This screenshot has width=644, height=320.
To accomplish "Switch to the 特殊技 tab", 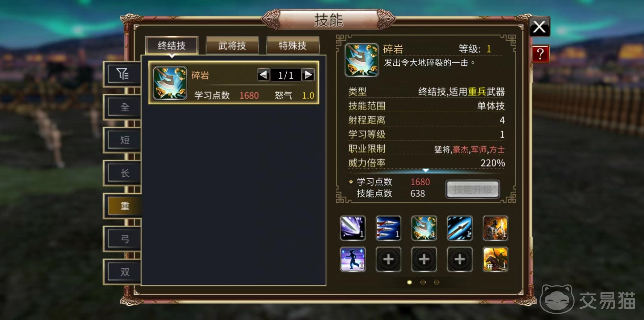I will (x=293, y=46).
